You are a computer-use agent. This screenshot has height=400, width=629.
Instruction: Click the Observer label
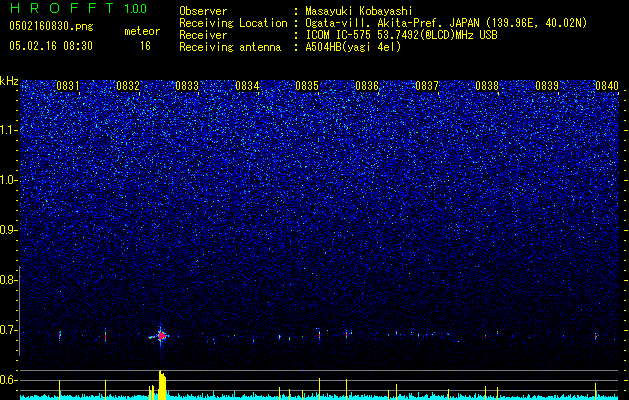point(203,11)
